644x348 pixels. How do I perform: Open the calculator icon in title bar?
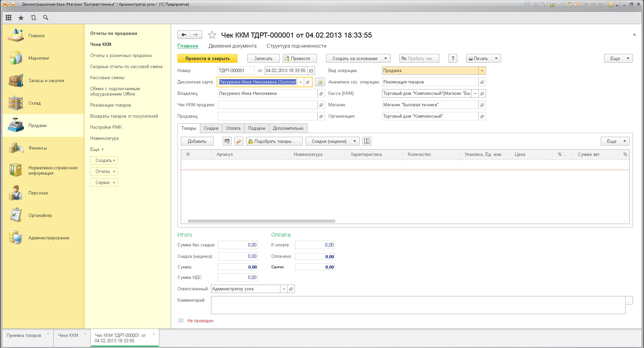point(569,4)
